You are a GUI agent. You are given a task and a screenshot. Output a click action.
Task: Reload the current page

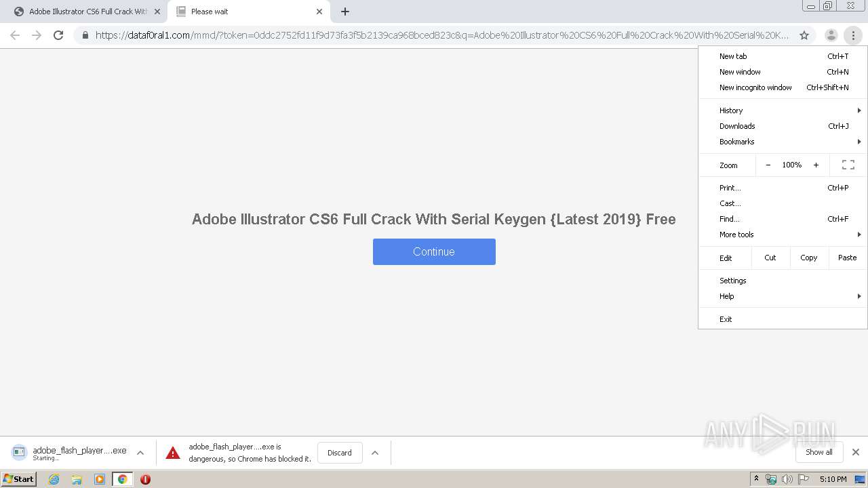[x=58, y=35]
